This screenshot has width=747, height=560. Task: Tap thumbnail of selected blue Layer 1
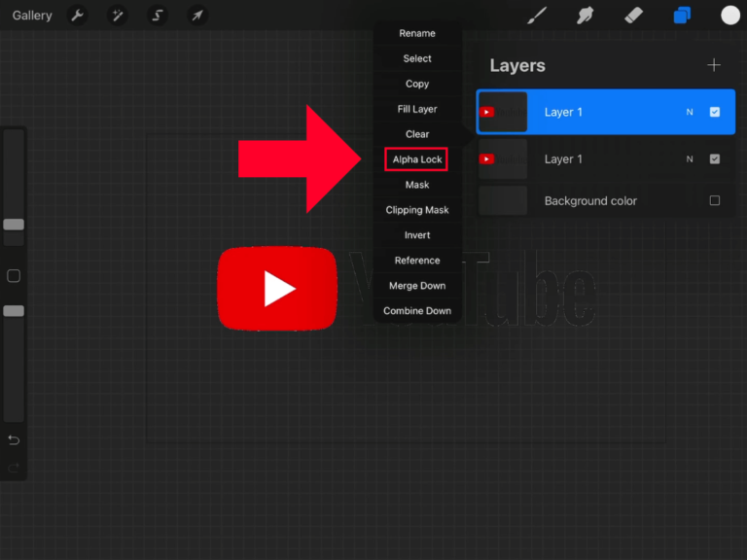pos(503,112)
